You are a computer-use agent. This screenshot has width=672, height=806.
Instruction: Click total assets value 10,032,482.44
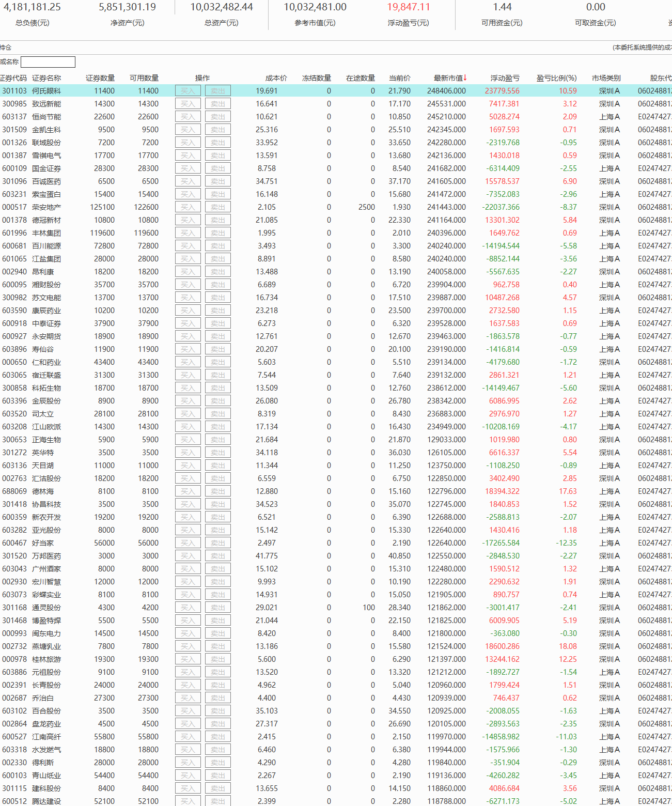click(x=222, y=7)
